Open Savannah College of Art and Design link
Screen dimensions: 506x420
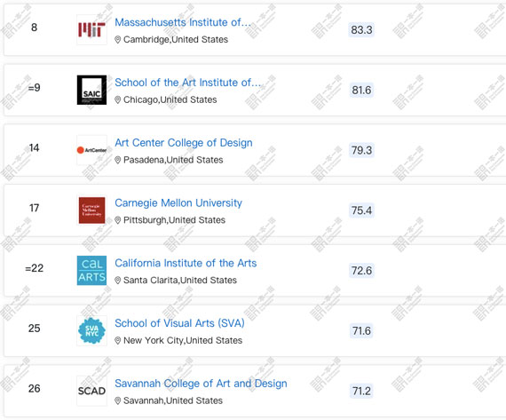(x=201, y=384)
